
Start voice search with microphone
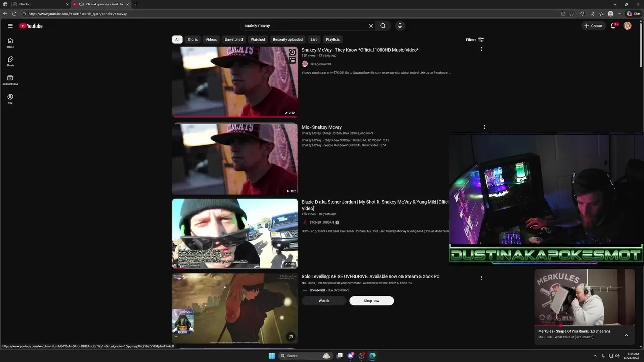tap(400, 26)
